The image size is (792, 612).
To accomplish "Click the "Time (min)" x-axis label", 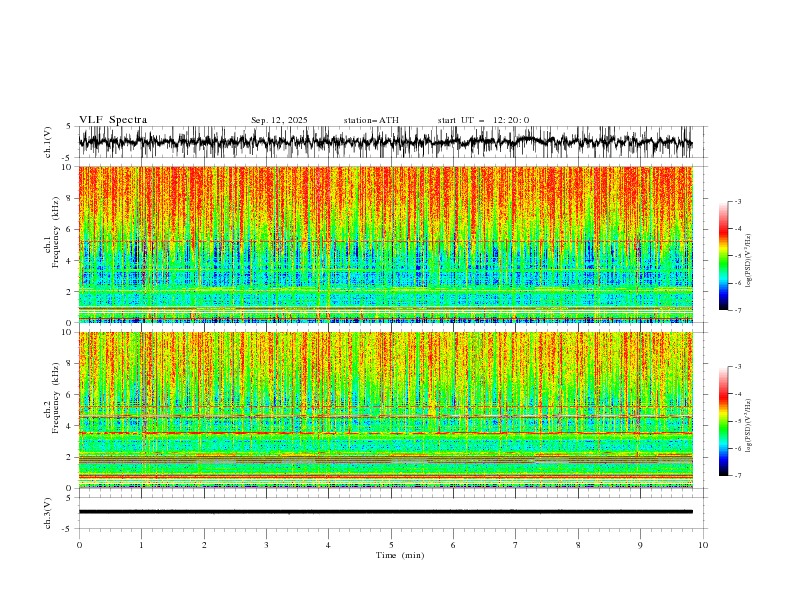I will 400,555.
